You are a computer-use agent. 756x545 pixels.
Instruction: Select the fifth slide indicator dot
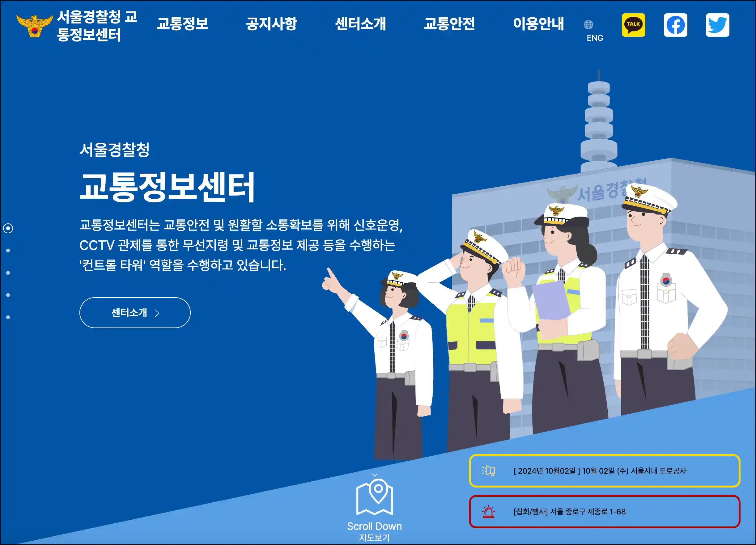[8, 317]
